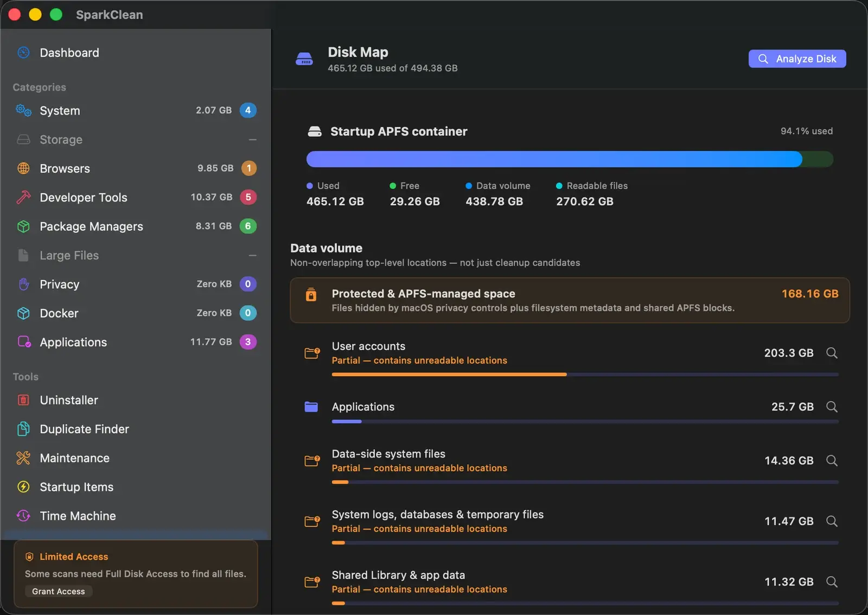Click the Applications blue folder icon
868x615 pixels.
click(x=311, y=407)
